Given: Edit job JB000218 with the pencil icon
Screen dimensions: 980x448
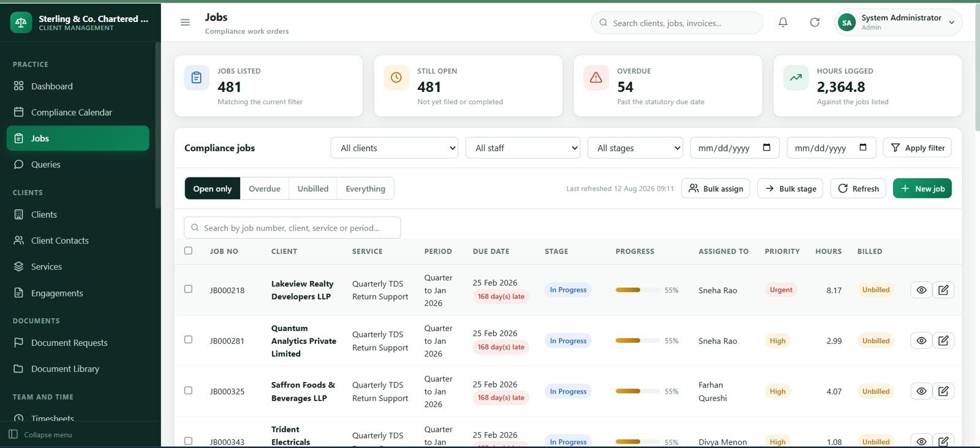Looking at the screenshot, I should 943,290.
